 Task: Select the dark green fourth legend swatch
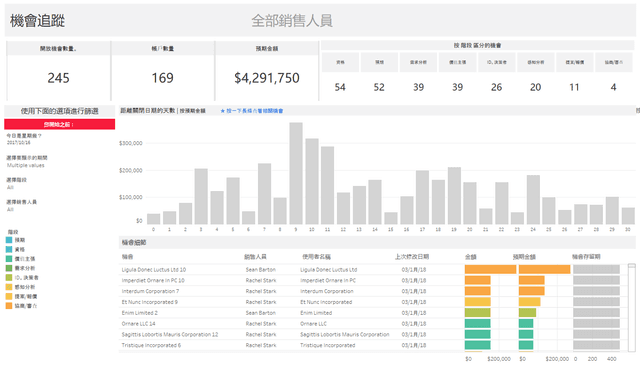[x=9, y=268]
